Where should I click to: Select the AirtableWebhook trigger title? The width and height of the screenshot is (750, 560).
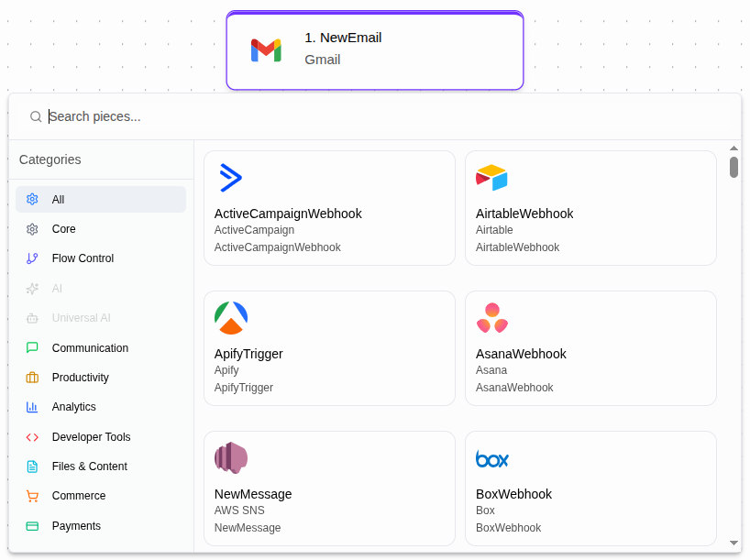tap(524, 214)
